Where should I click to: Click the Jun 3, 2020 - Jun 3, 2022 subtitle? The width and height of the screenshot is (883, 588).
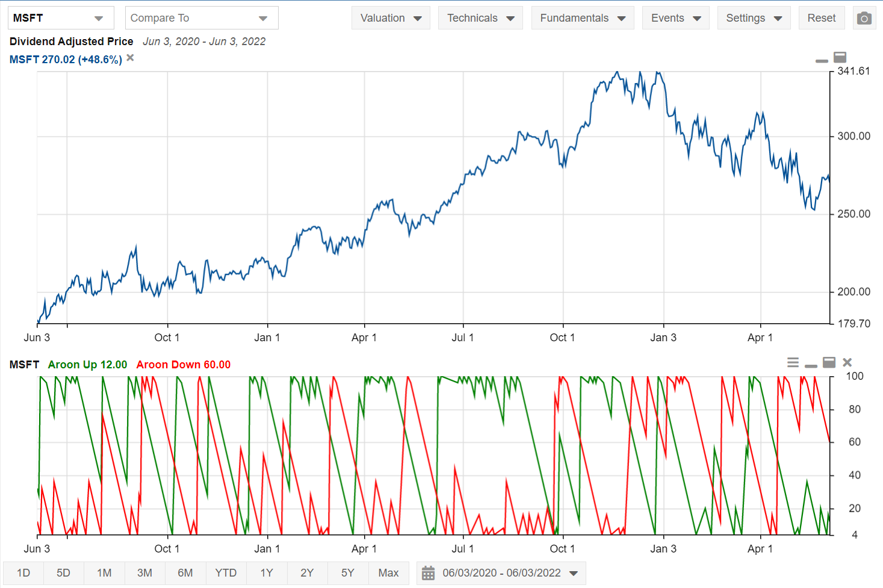click(x=204, y=42)
